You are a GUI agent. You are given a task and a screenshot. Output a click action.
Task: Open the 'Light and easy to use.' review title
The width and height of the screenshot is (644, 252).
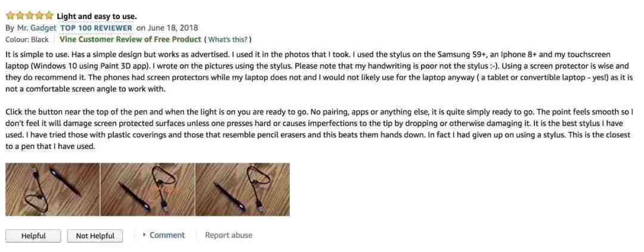(x=97, y=17)
